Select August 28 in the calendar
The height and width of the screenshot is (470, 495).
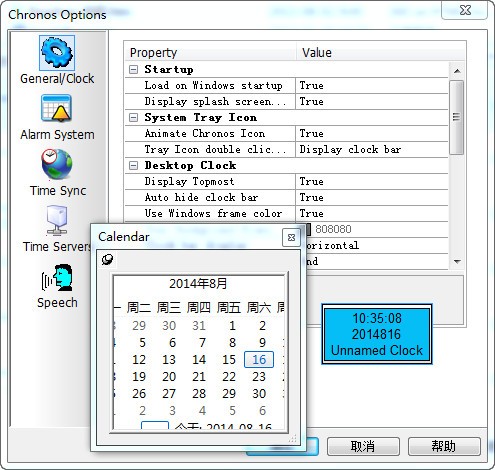click(x=199, y=394)
